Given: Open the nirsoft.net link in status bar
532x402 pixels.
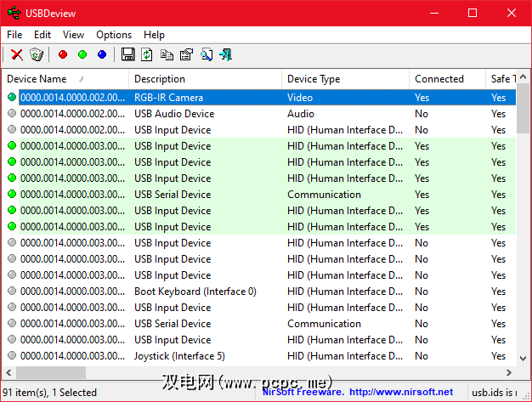Looking at the screenshot, I should (x=401, y=392).
